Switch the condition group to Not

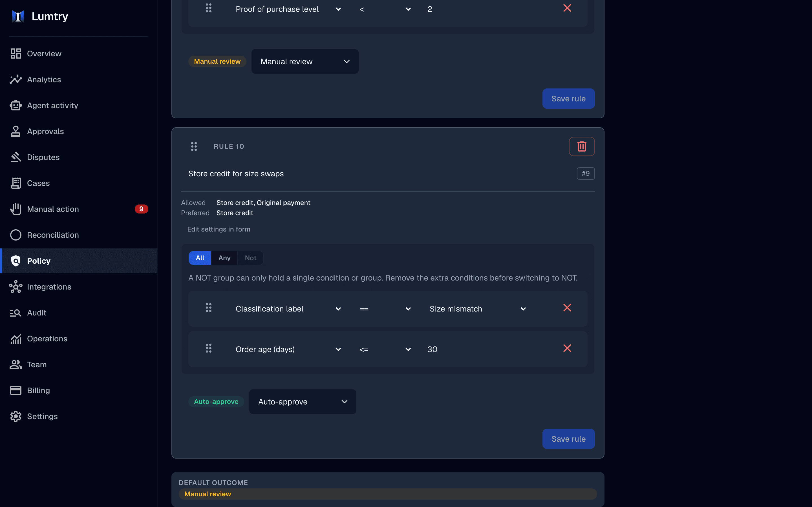(x=250, y=258)
